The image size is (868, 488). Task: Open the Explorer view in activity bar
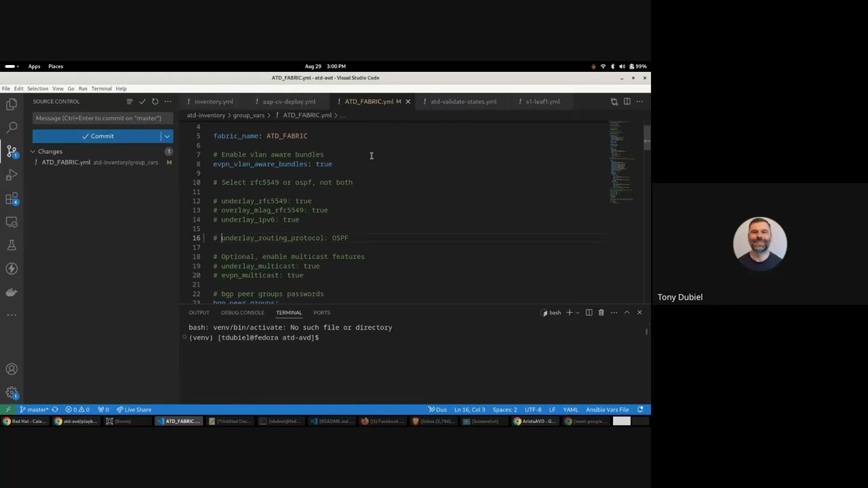click(12, 104)
